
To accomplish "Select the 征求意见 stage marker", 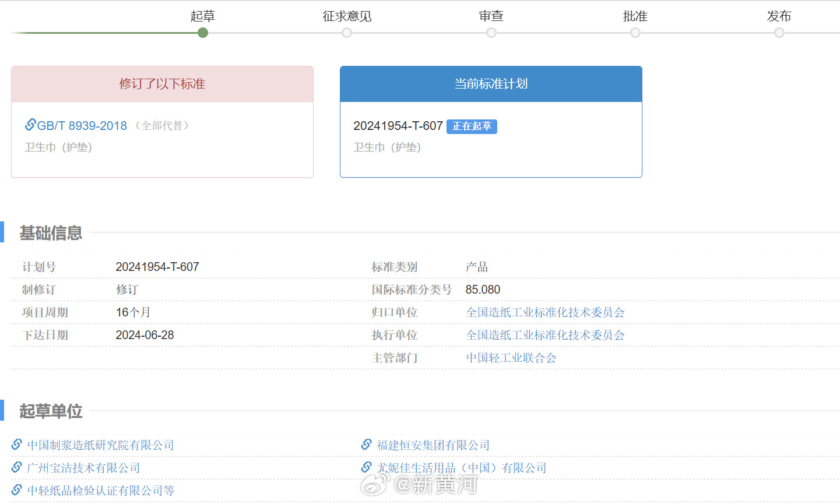I will tap(347, 33).
